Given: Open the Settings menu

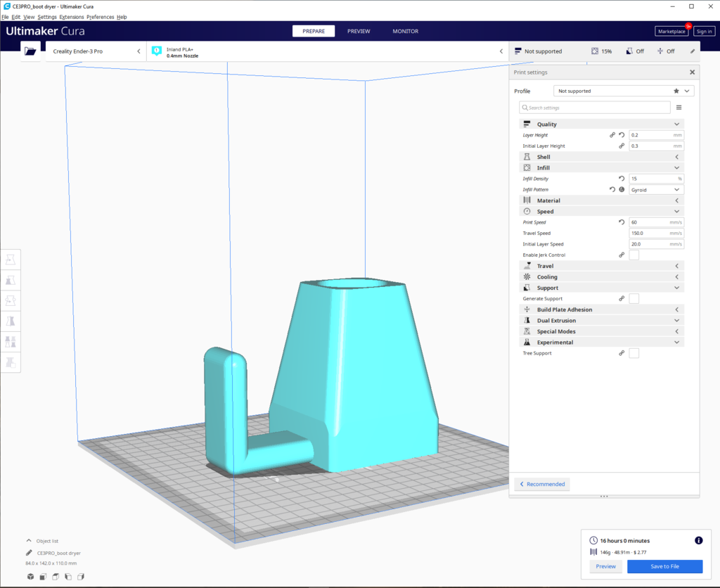Looking at the screenshot, I should point(47,17).
